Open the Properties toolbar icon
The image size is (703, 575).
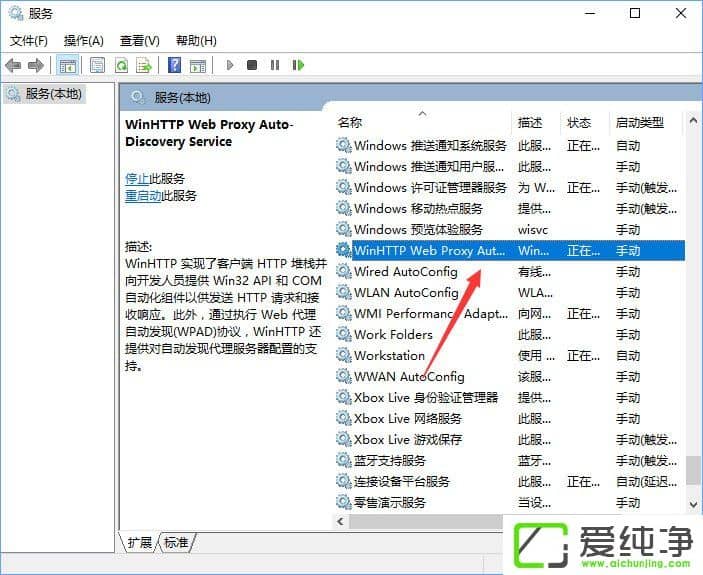97,65
